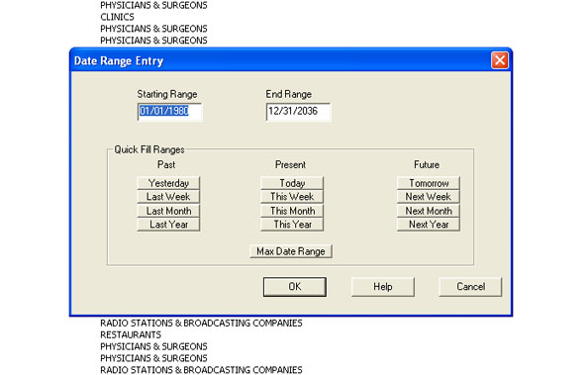
Task: Set range to Next Year
Action: click(x=429, y=225)
